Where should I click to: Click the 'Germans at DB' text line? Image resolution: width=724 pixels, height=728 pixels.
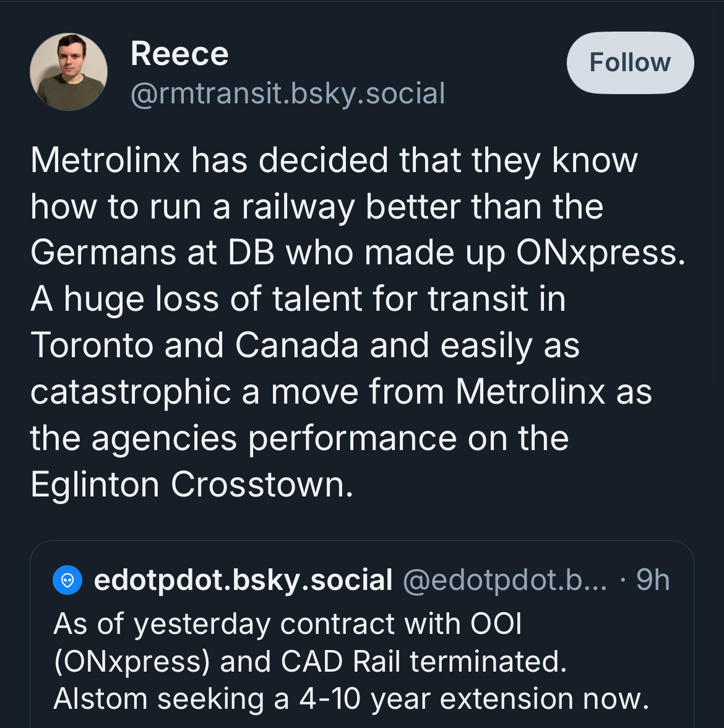pyautogui.click(x=358, y=253)
